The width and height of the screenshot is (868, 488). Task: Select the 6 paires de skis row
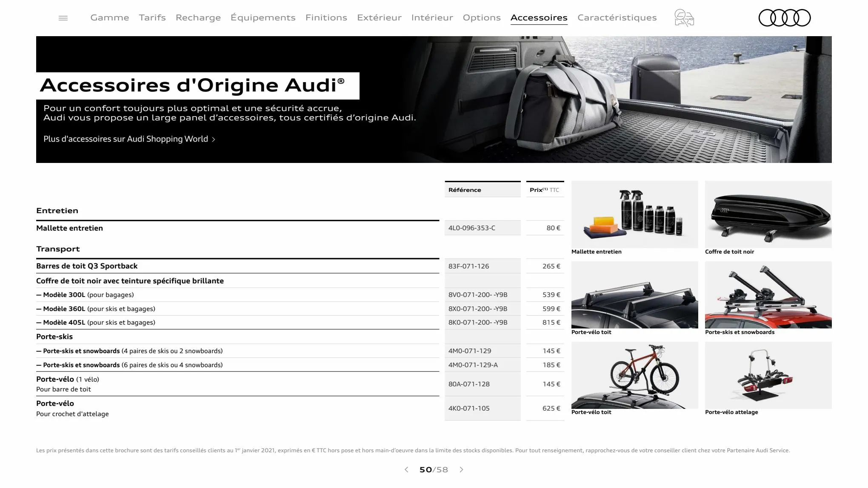pos(237,365)
